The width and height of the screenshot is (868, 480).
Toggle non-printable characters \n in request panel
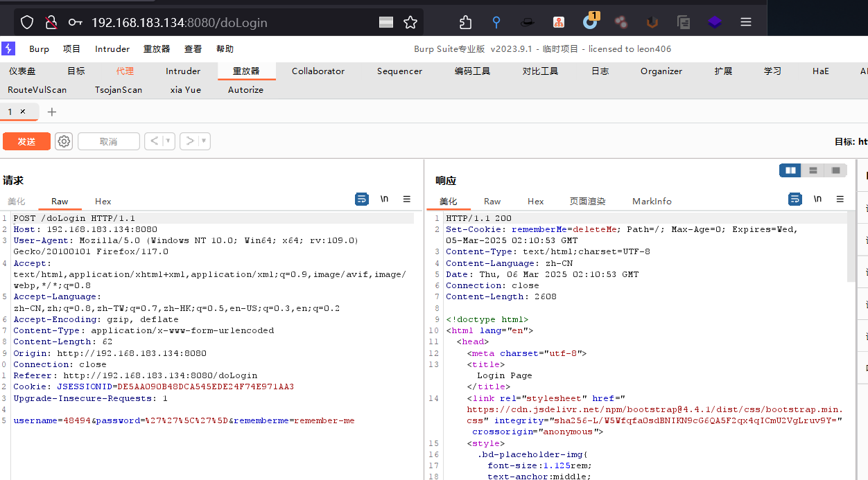(x=384, y=199)
